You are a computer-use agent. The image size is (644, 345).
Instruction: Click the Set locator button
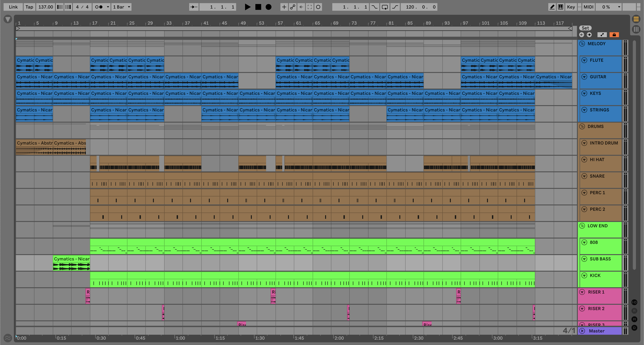585,28
